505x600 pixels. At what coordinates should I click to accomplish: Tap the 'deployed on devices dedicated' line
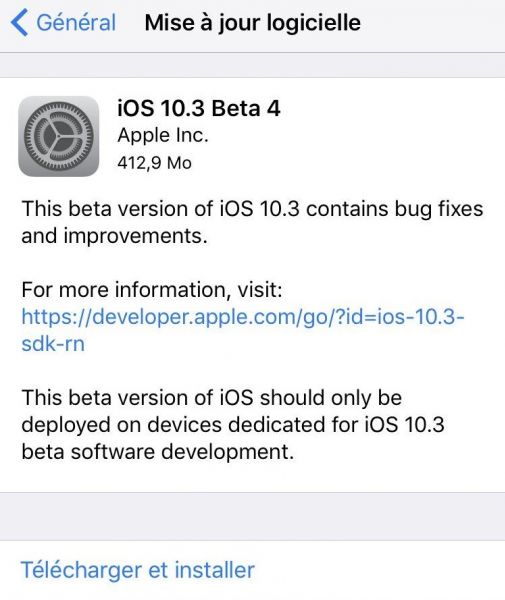tap(233, 425)
